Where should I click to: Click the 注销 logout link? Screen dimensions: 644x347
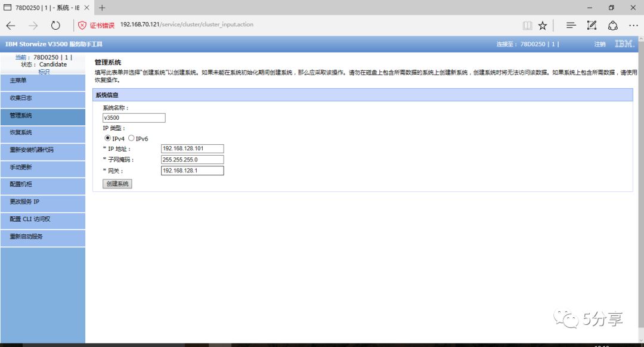point(600,44)
